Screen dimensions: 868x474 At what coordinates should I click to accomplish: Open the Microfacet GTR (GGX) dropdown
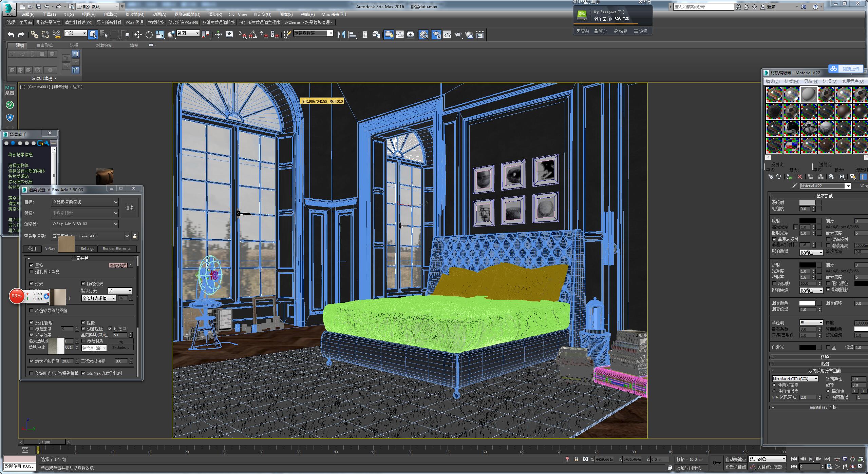795,379
